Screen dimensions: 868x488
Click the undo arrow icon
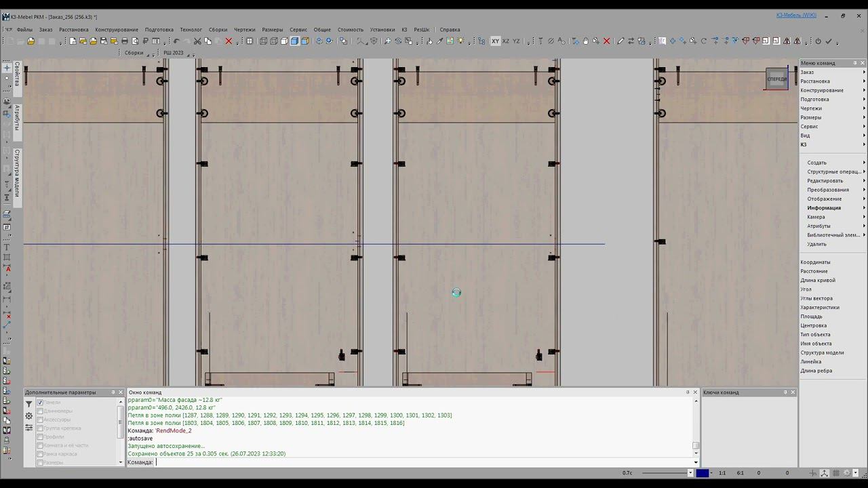tap(176, 41)
